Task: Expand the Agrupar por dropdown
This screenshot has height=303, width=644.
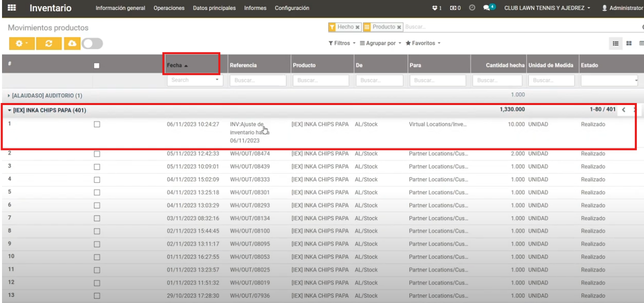Action: [x=380, y=43]
